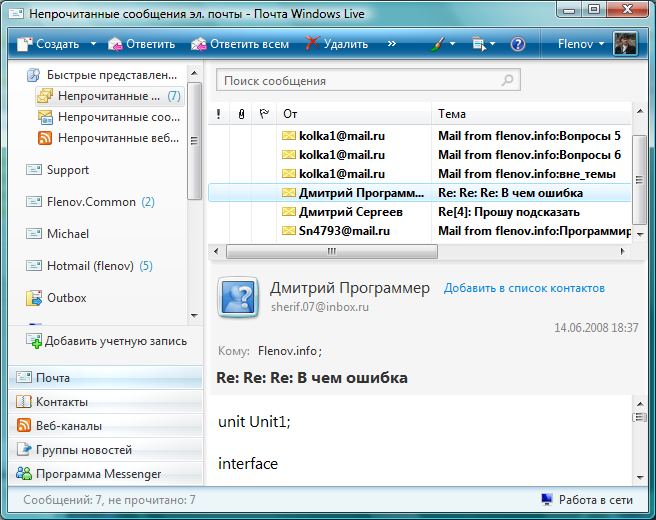Click the paintbrush color scheme icon
Screen dimensions: 656x520
click(438, 44)
